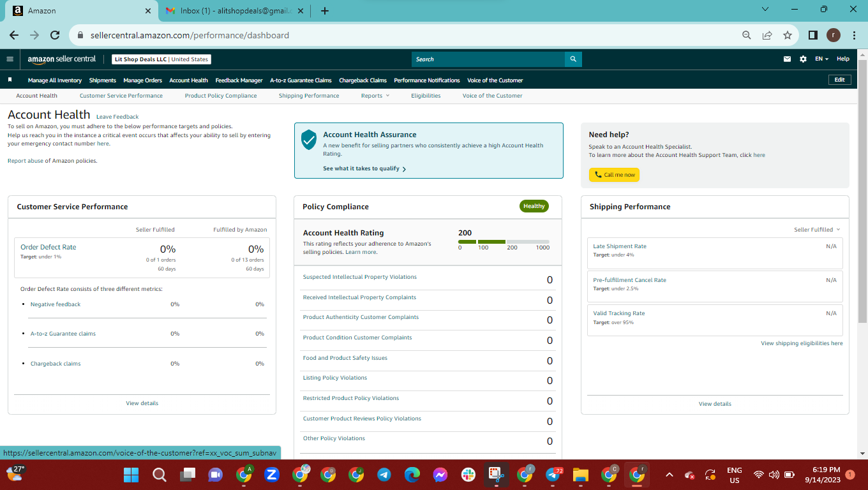This screenshot has width=868, height=490.
Task: Open Performance Notifications in the favorites bar
Action: click(x=427, y=80)
